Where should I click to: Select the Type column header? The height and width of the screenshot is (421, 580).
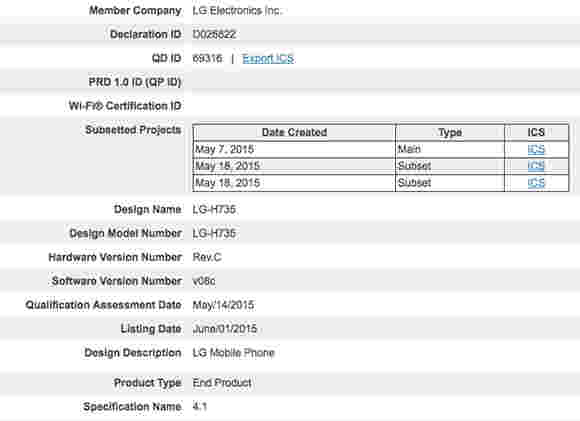tap(450, 132)
